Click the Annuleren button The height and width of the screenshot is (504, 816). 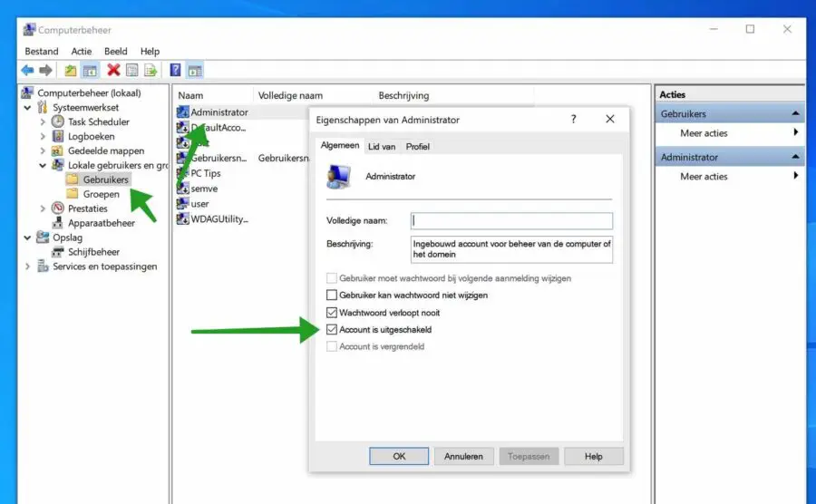coord(463,456)
